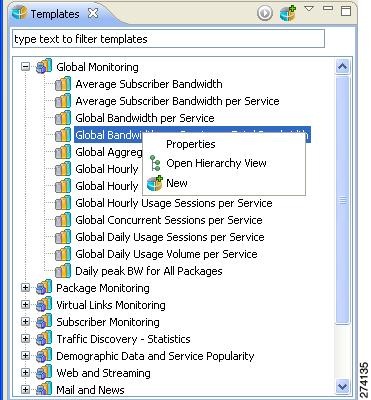Click icon of highlighted Global Bandwidth template
The width and height of the screenshot is (371, 400).
(x=63, y=135)
